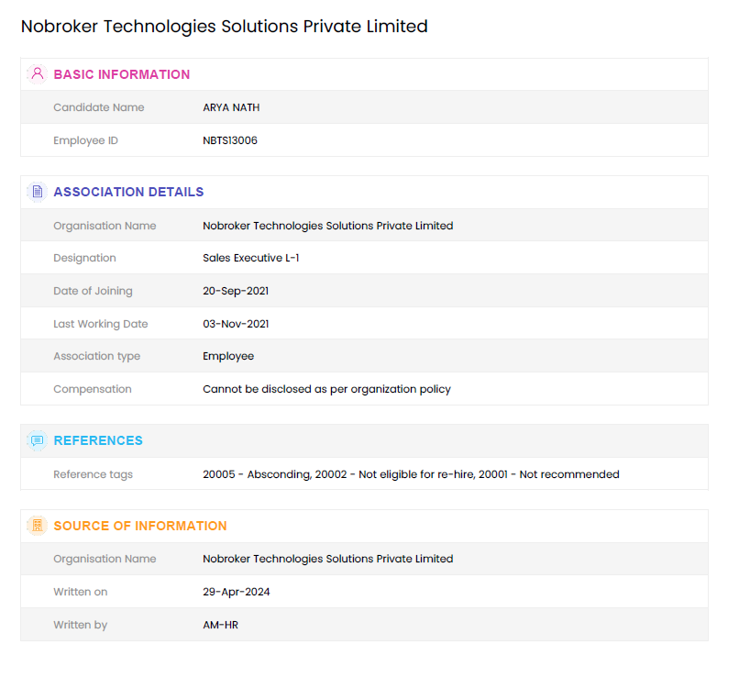Click the Sales Executive L-1 designation
The height and width of the screenshot is (700, 739).
(251, 258)
